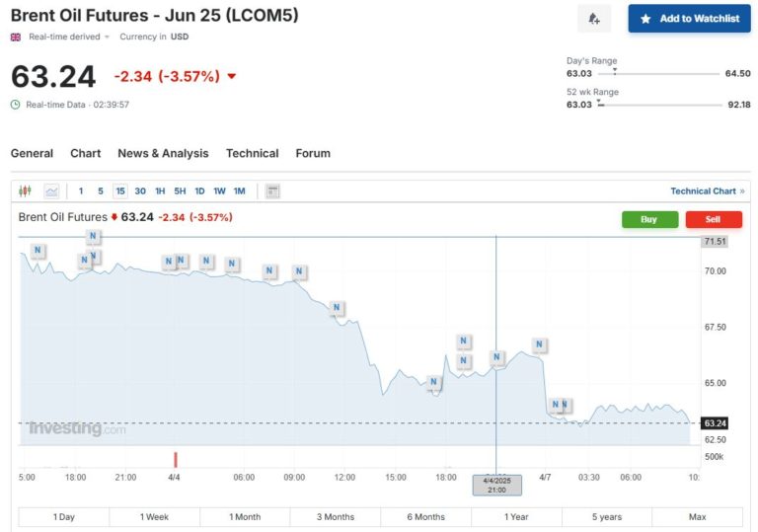Screen dimensions: 758x532
Task: Expand the Real-time derived dropdown
Action: [107, 38]
